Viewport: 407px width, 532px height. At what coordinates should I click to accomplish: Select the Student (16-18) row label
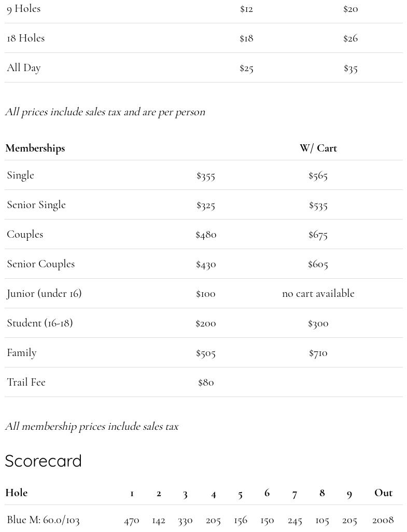pyautogui.click(x=40, y=323)
